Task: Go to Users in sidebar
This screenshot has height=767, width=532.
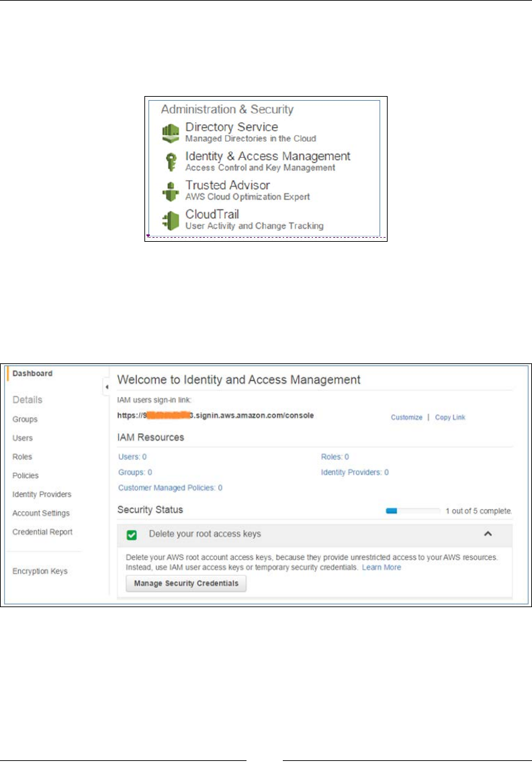Action: (23, 438)
